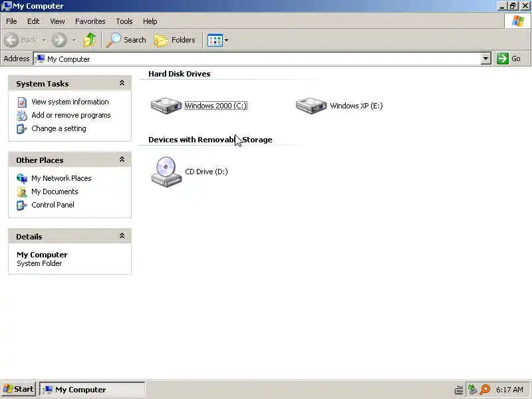Image resolution: width=532 pixels, height=399 pixels.
Task: Click the Views icon in toolbar
Action: click(x=215, y=40)
